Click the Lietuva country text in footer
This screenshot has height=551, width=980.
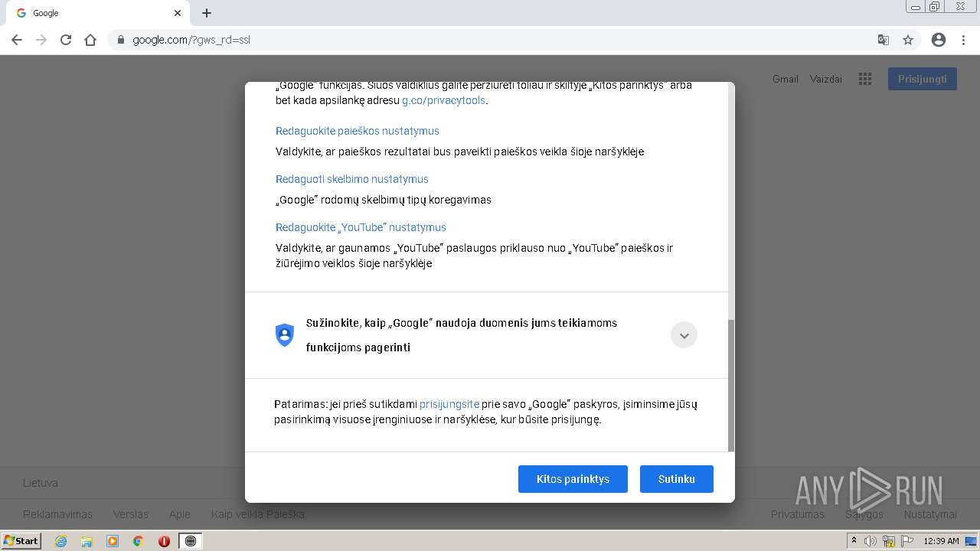click(x=41, y=483)
